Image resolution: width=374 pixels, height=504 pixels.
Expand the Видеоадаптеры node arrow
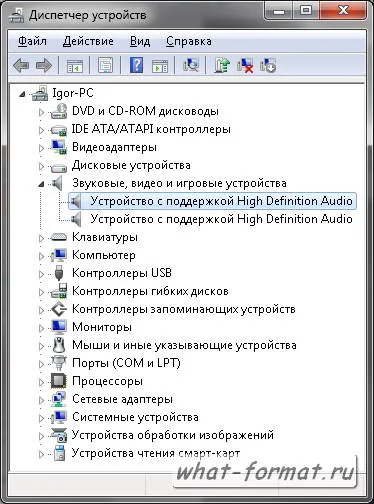click(41, 148)
